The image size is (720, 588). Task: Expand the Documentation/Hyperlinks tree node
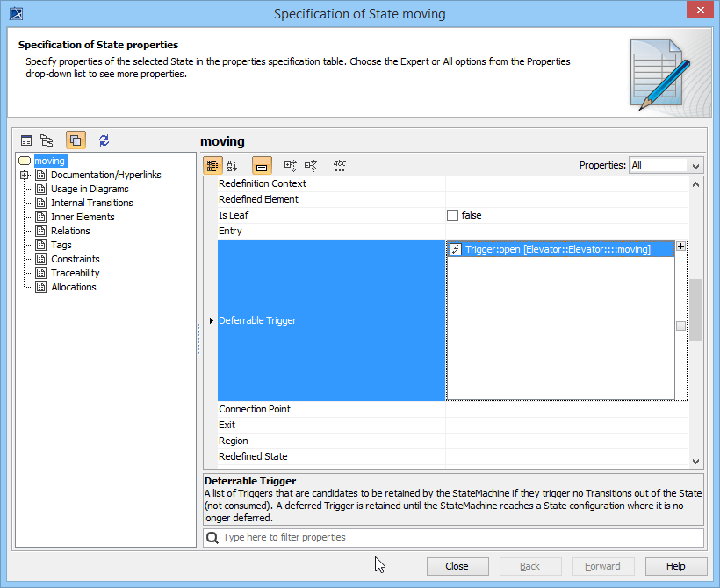pos(25,175)
